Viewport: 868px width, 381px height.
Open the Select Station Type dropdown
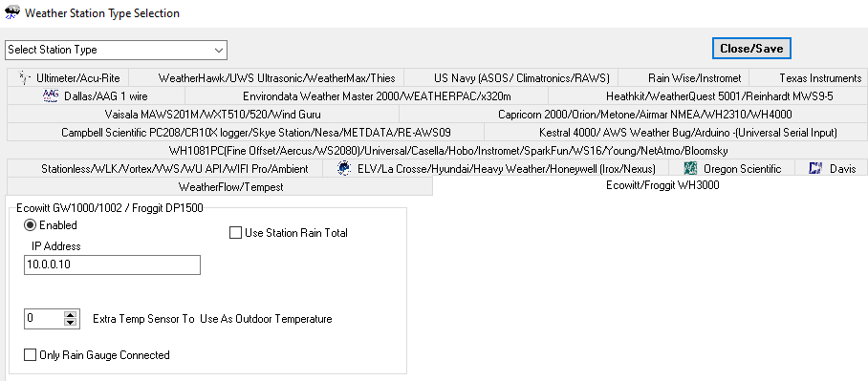point(117,50)
